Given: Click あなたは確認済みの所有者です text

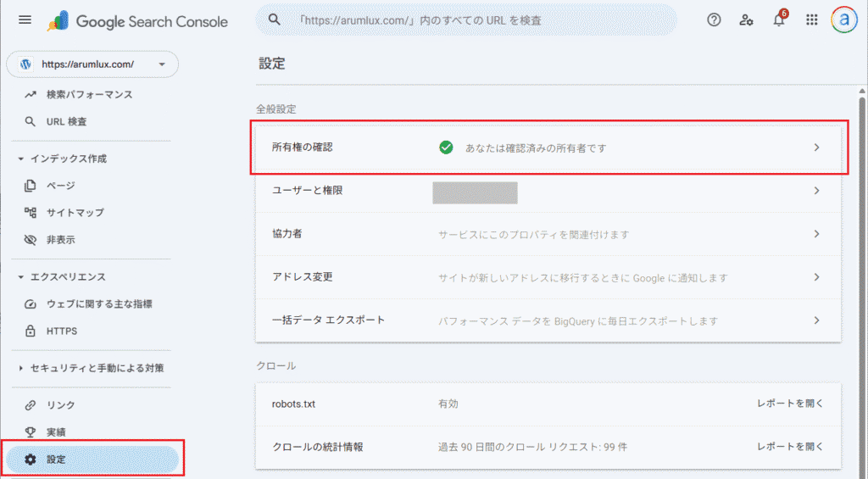Looking at the screenshot, I should (536, 148).
